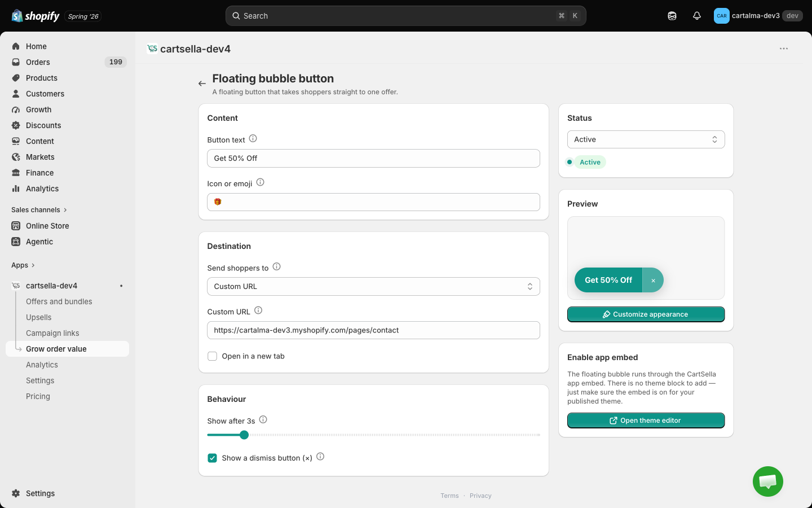
Task: Select Grow order value menu item
Action: point(68,349)
